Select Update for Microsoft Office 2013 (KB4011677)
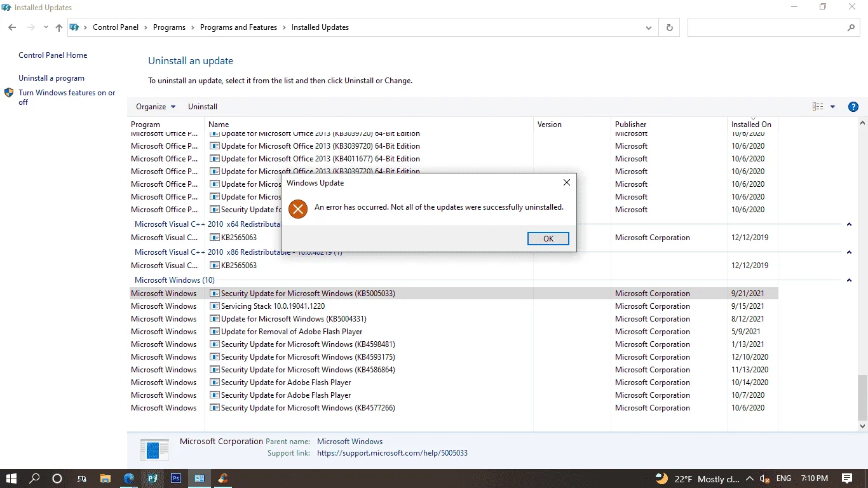868x488 pixels. pyautogui.click(x=453, y=159)
